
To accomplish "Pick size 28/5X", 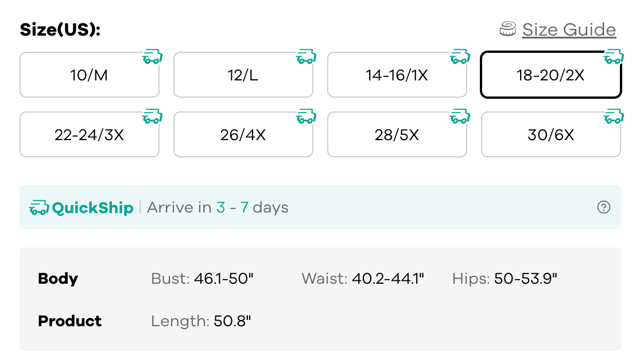I will [x=397, y=135].
